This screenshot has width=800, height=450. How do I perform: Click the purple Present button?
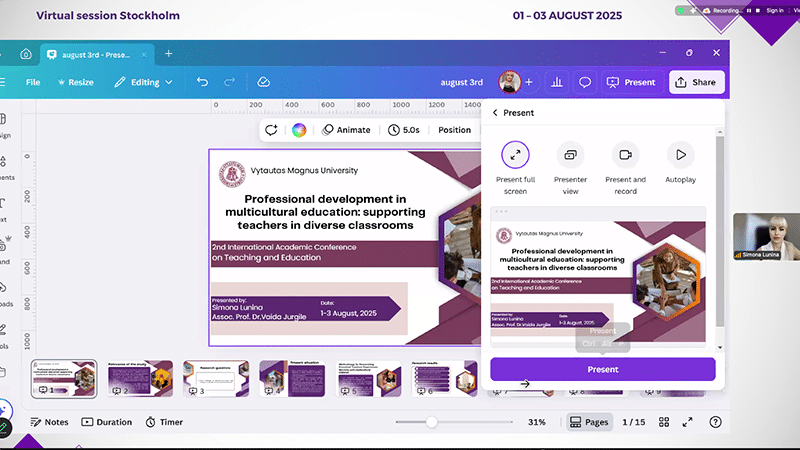602,369
